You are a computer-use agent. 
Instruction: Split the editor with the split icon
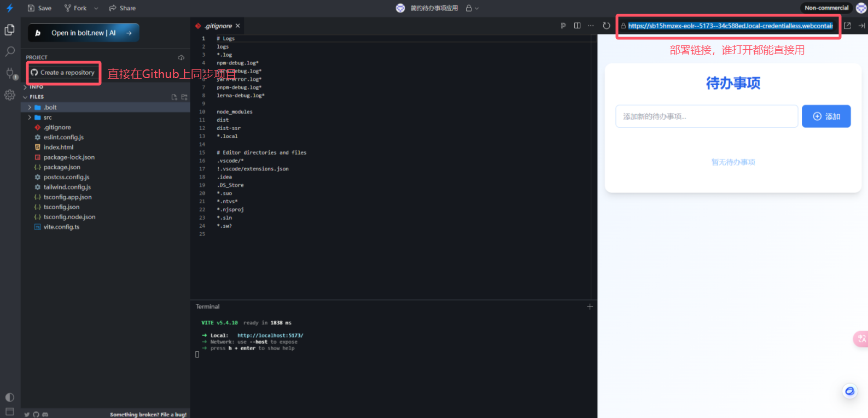click(x=577, y=26)
